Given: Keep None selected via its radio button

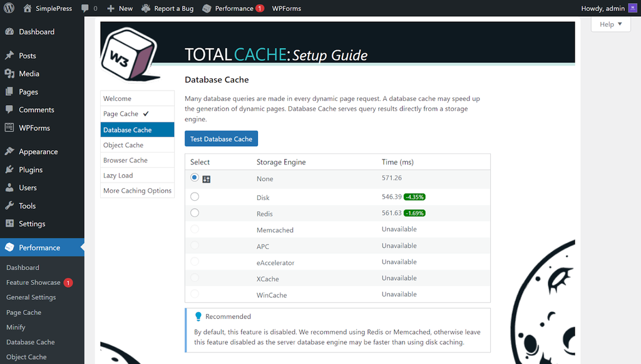Looking at the screenshot, I should click(194, 178).
